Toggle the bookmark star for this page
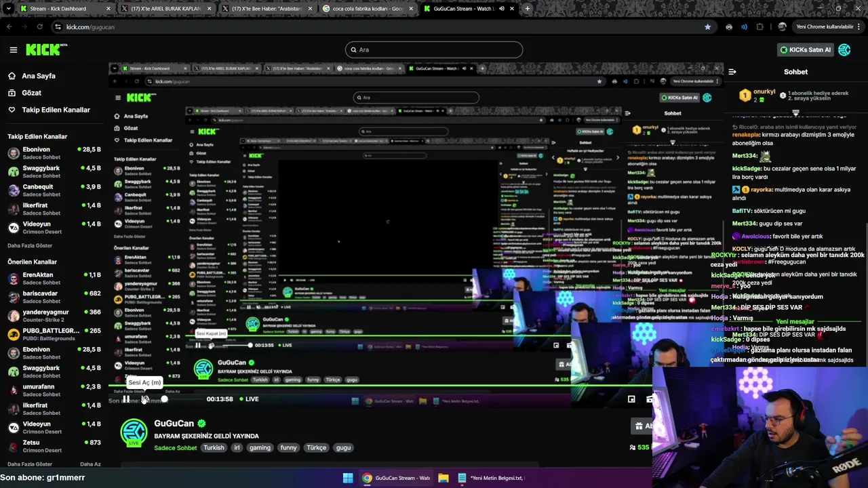The height and width of the screenshot is (488, 868). click(707, 27)
